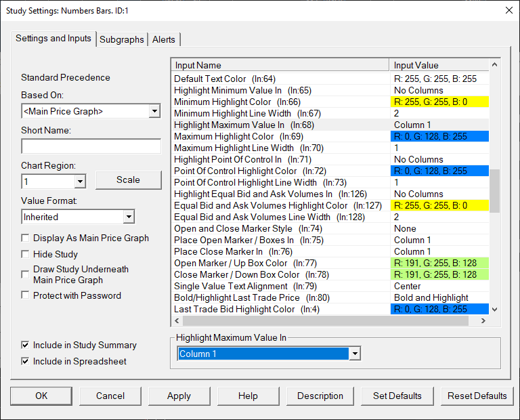Click the 'Bold and Highlight' value cell
This screenshot has height=420, width=520.
439,297
